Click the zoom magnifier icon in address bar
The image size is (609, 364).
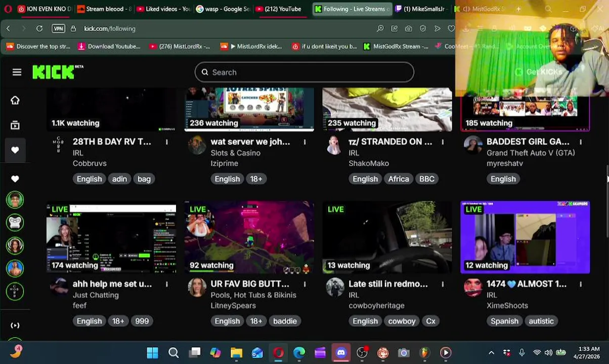tap(380, 29)
